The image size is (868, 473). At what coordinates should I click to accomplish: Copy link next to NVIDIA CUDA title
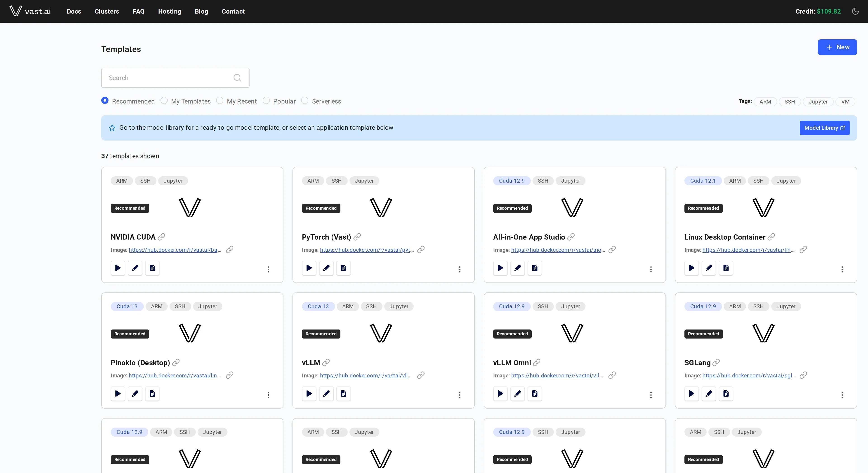pyautogui.click(x=161, y=237)
